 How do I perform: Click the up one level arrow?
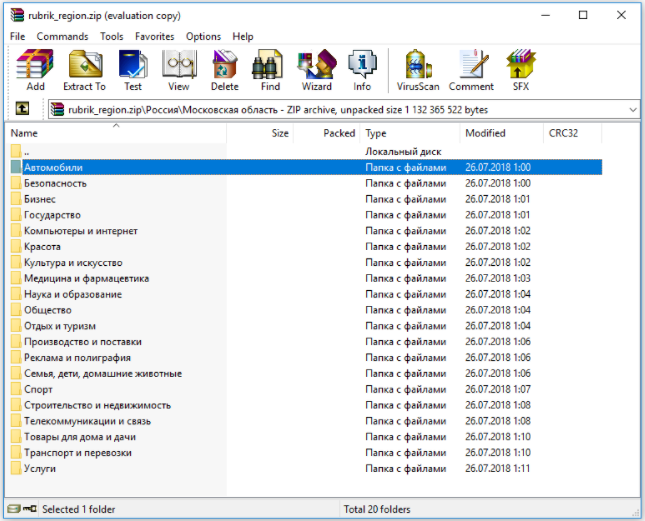(22, 109)
